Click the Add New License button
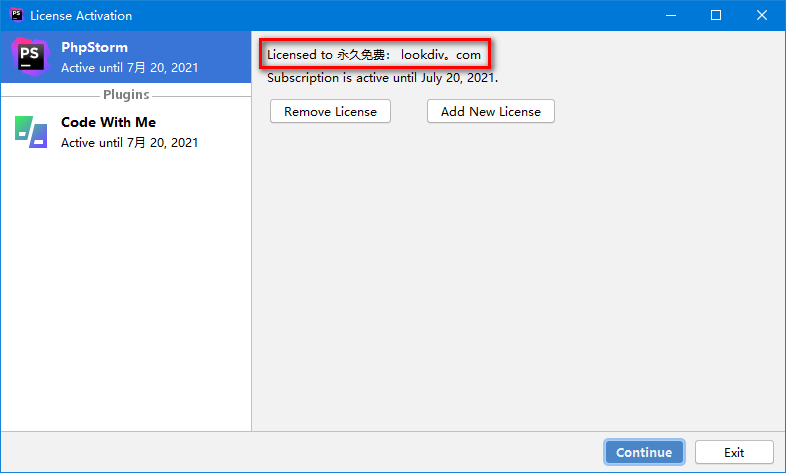 491,111
